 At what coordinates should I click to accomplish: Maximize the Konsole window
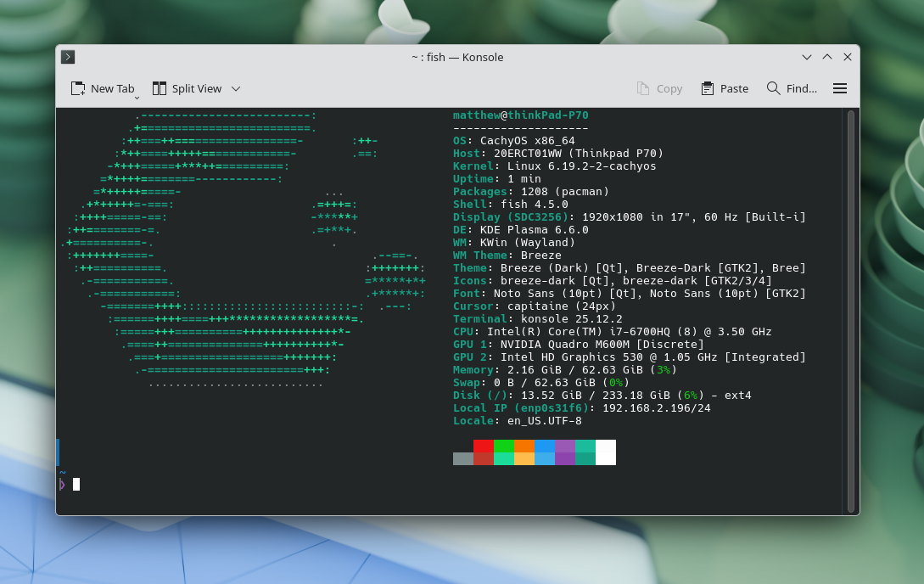(x=827, y=57)
